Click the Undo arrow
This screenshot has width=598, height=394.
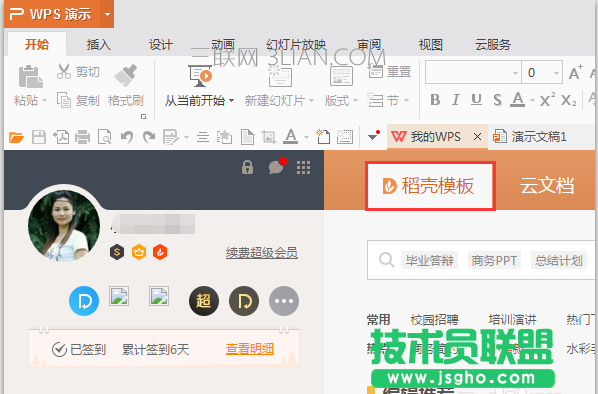pos(127,137)
